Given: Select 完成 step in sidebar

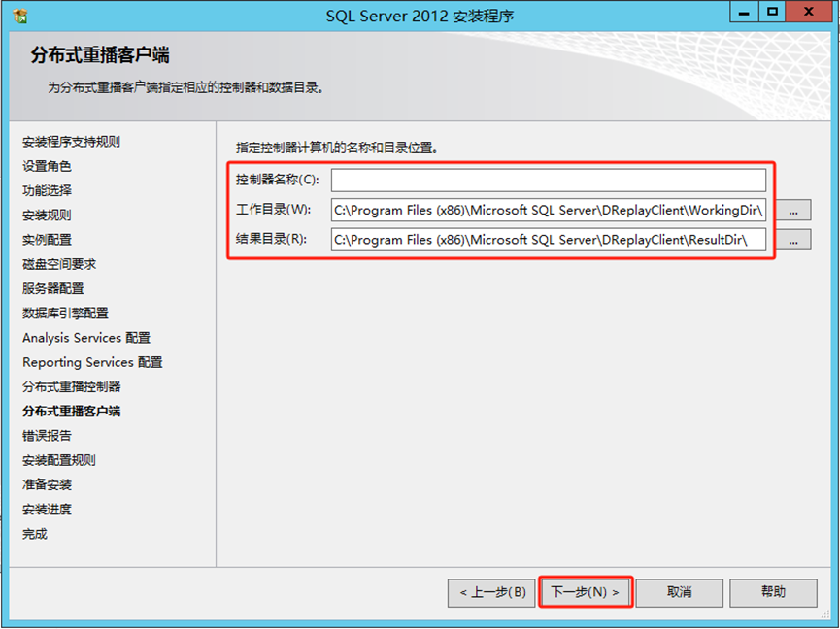Looking at the screenshot, I should coord(35,534).
